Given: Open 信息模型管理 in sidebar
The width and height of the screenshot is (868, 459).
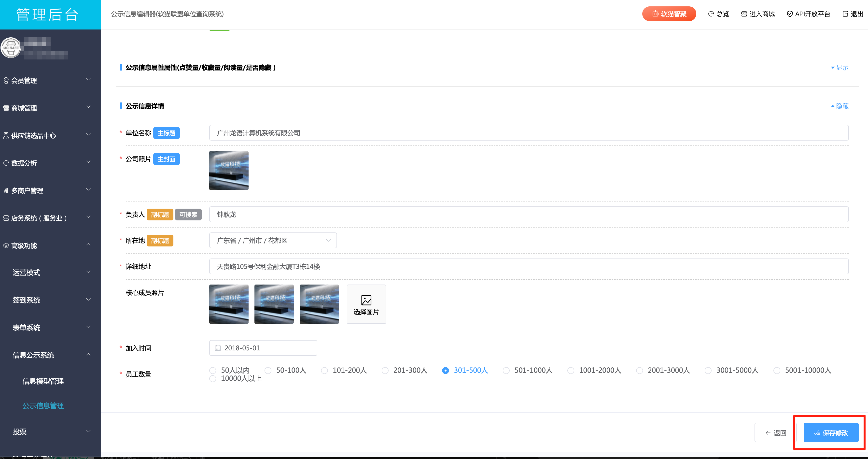Looking at the screenshot, I should [43, 381].
